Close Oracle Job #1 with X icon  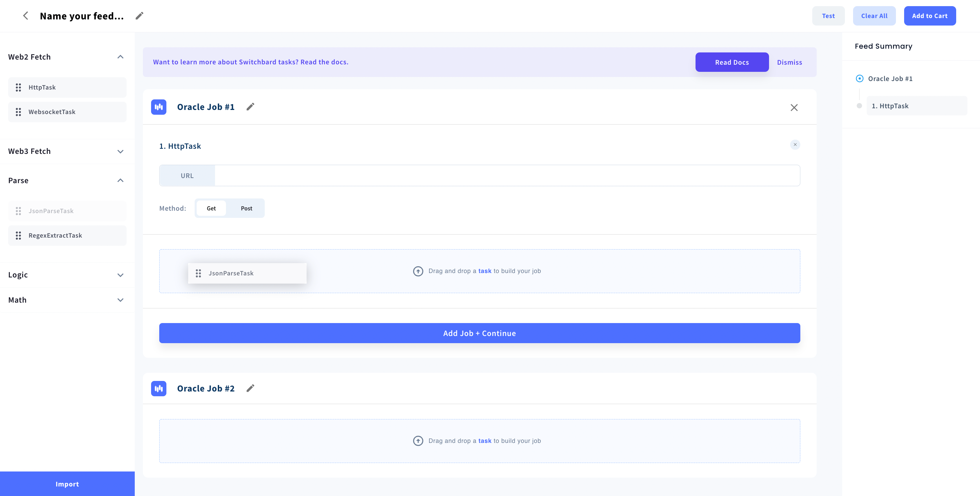pos(794,108)
